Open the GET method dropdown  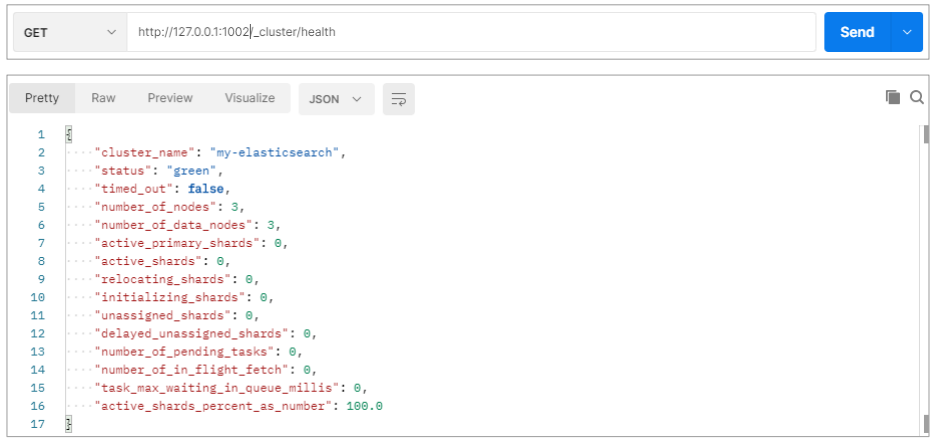tap(70, 32)
